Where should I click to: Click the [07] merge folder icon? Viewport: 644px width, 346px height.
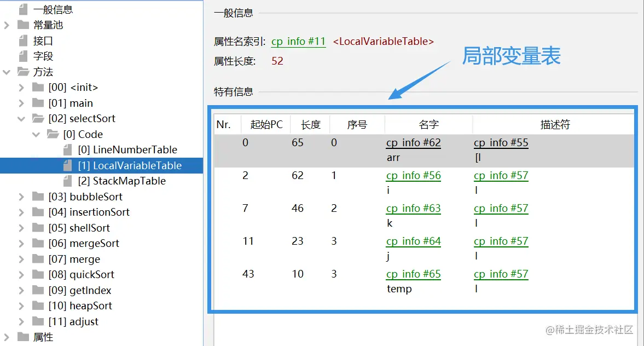tap(38, 259)
